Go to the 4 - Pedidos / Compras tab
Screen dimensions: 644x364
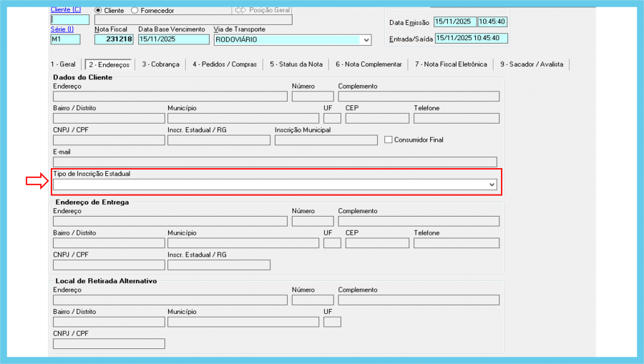(x=224, y=64)
